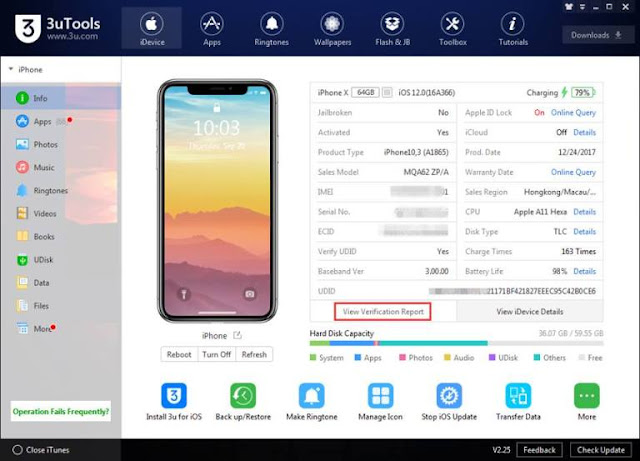Click the V2.25 version label
The image size is (640, 461).
(501, 450)
